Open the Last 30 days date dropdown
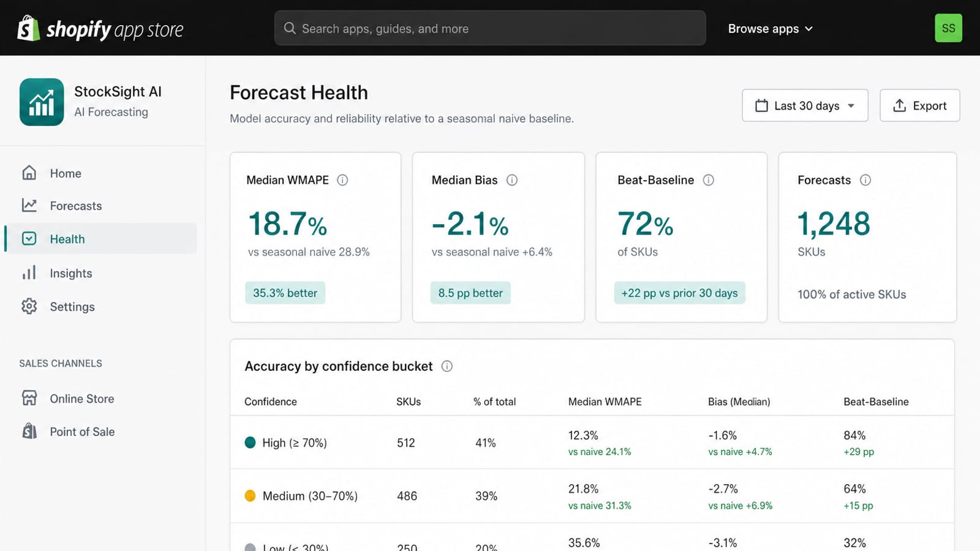 [805, 105]
